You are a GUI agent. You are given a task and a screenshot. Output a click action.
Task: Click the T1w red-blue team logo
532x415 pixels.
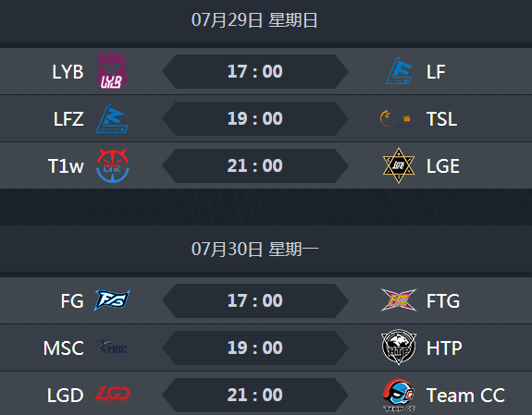coord(113,165)
